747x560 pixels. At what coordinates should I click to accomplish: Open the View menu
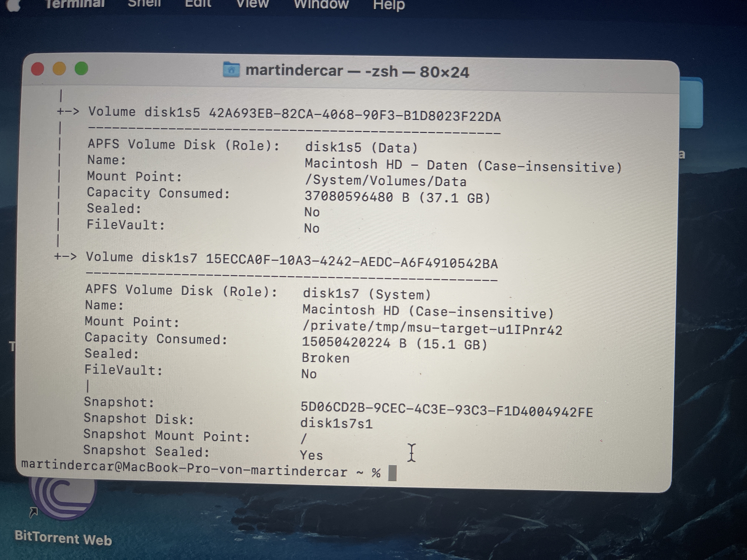[252, 4]
